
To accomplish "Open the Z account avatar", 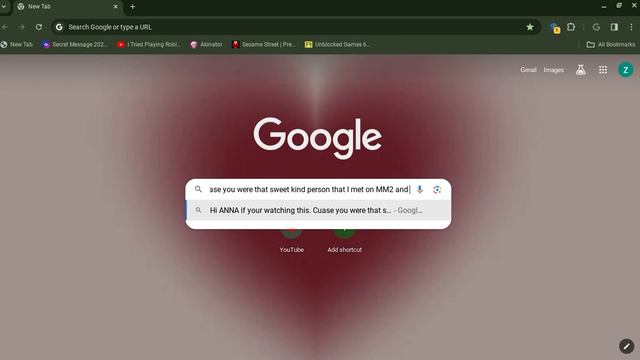I will (x=625, y=70).
